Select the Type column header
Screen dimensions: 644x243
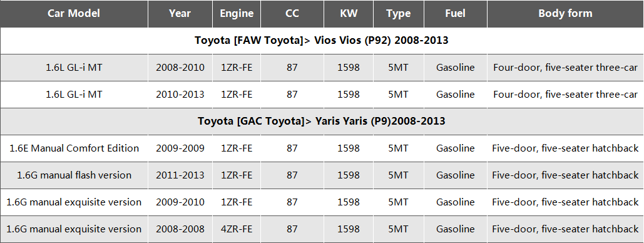pyautogui.click(x=399, y=13)
